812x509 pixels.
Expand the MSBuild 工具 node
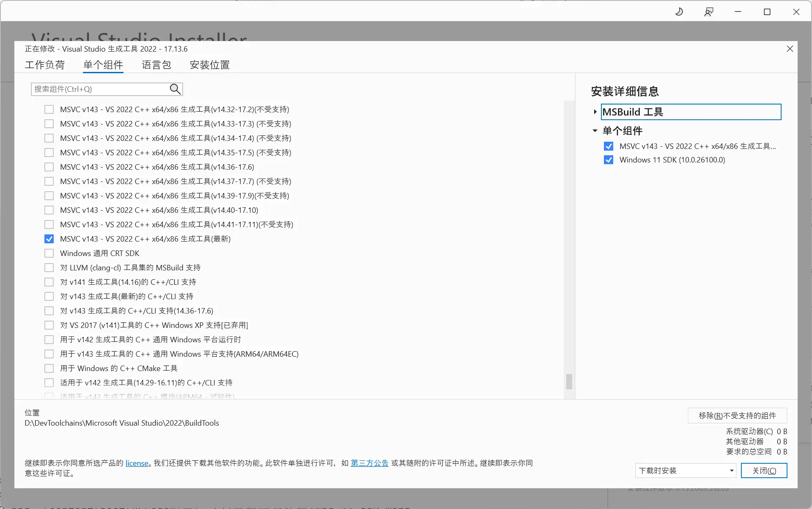click(x=595, y=112)
